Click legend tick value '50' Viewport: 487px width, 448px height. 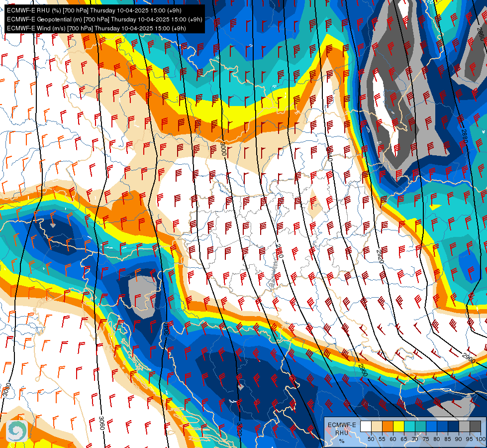pos(371,439)
